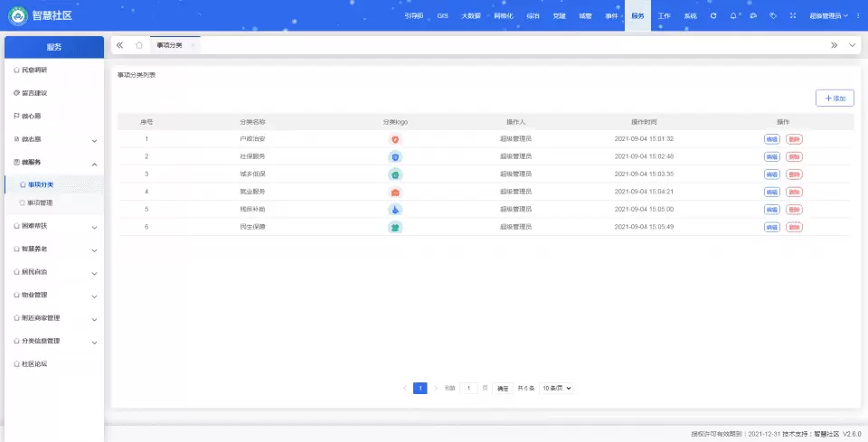The height and width of the screenshot is (442, 868).
Task: Click timestamp 2021-09-04 15:03:35
Action: tap(644, 174)
